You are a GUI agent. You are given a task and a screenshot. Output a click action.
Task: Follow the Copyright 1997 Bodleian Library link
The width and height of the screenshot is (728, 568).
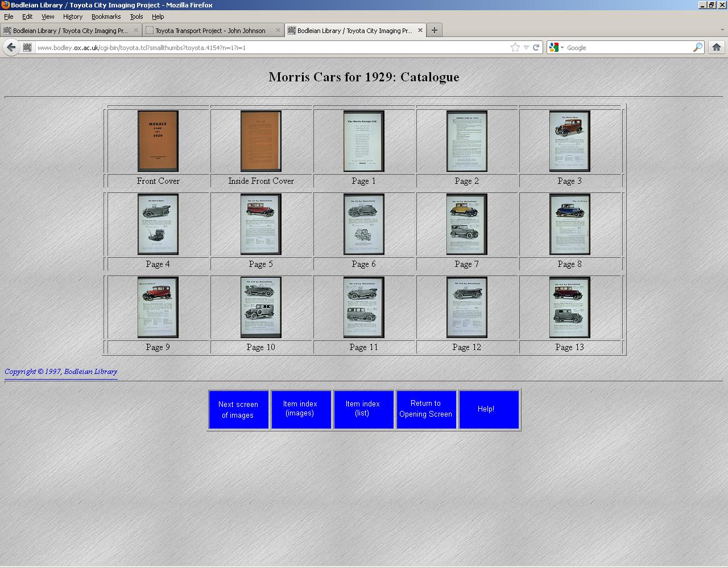tap(60, 371)
